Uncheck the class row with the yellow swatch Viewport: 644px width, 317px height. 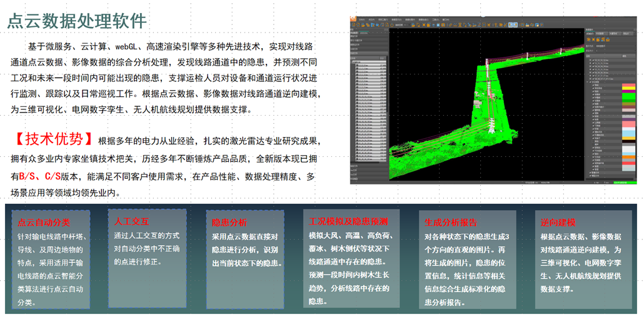pyautogui.click(x=593, y=88)
